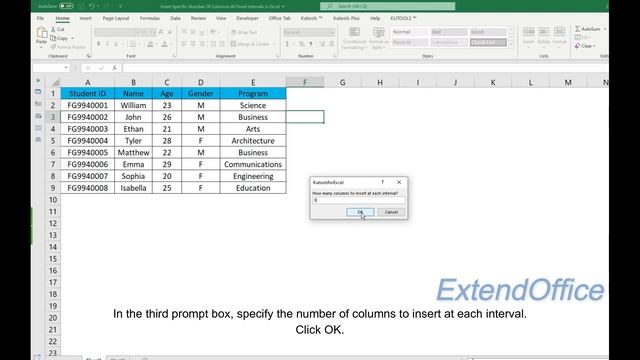Open Conditional Formatting menu
Screen dimensions: 640x360
tap(354, 38)
